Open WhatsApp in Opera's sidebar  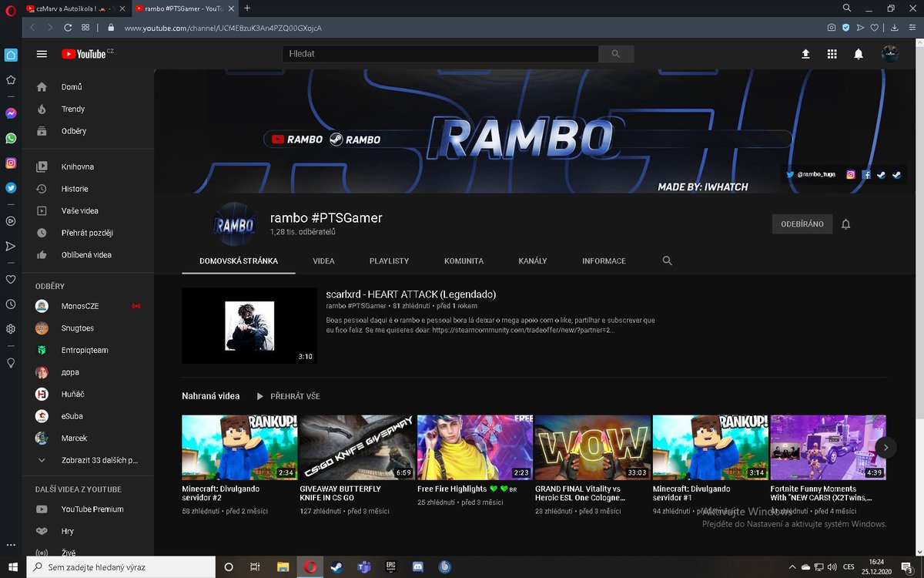tap(10, 138)
